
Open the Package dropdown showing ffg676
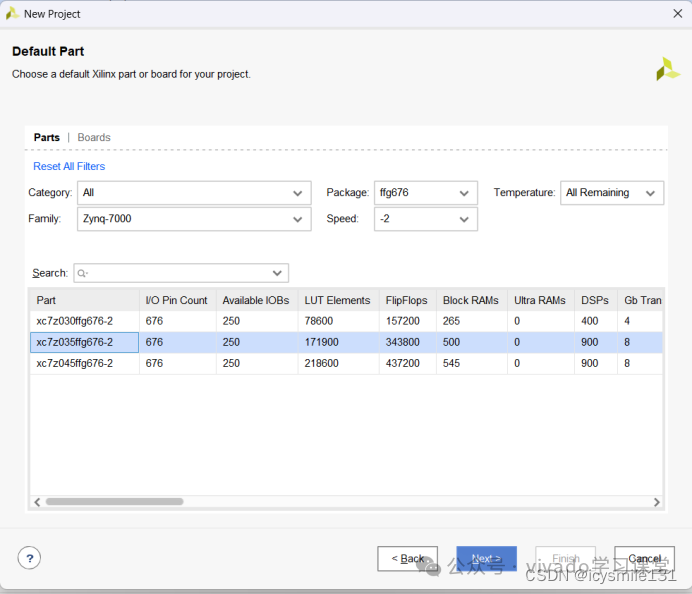click(426, 193)
